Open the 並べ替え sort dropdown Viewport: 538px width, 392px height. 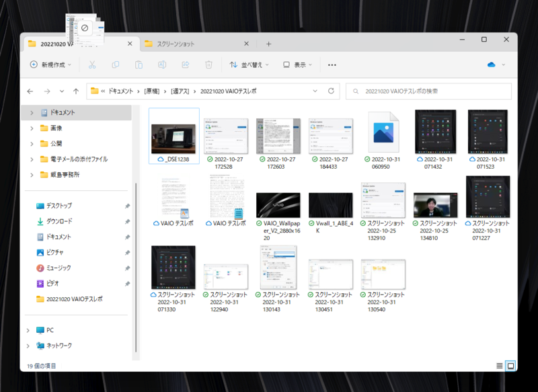(249, 65)
